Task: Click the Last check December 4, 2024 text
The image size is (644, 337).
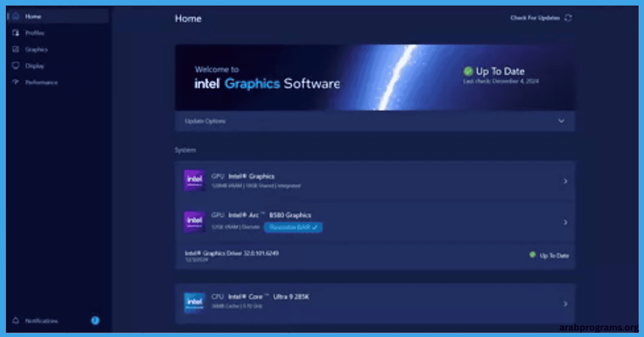Action: tap(501, 82)
